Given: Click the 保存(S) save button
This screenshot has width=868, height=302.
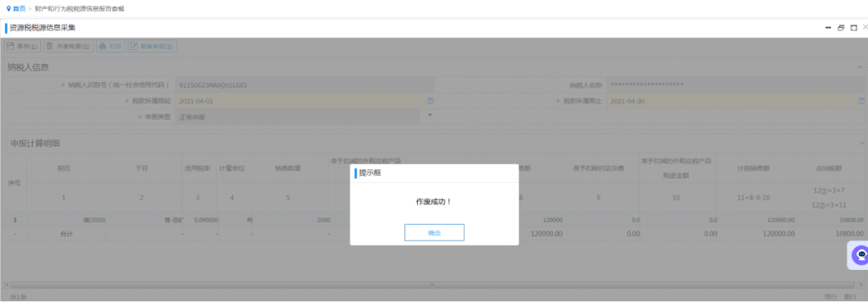Looking at the screenshot, I should (23, 47).
